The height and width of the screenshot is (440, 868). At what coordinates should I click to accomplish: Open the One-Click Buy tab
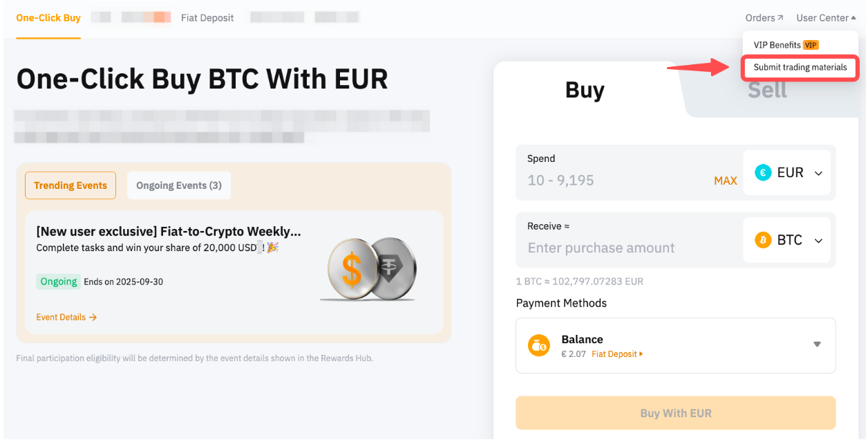point(48,18)
